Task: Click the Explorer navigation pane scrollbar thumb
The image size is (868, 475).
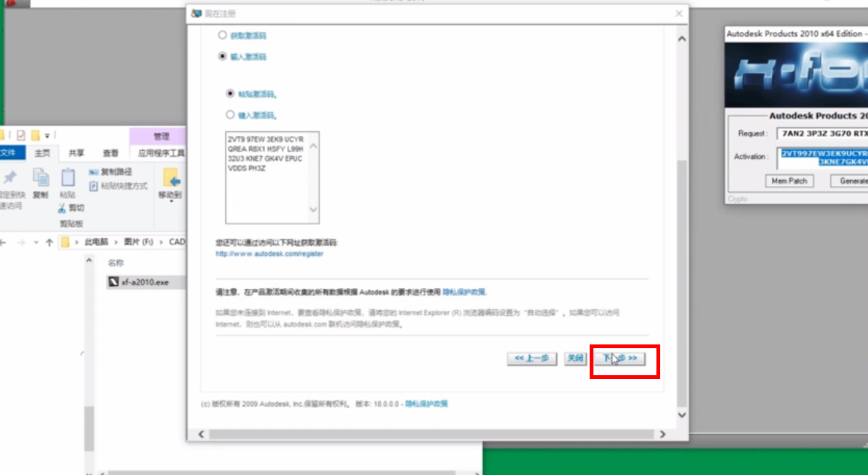Action: point(89,428)
